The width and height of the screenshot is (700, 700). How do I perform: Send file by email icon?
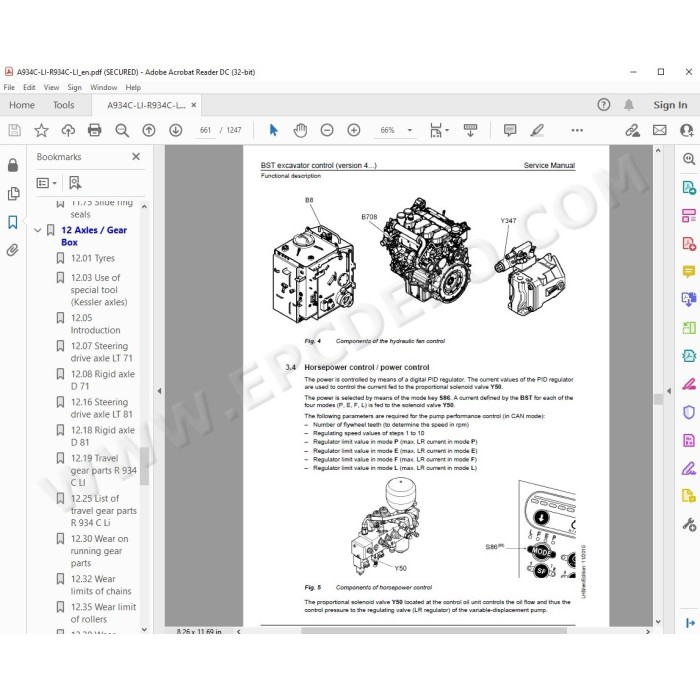coord(659,130)
